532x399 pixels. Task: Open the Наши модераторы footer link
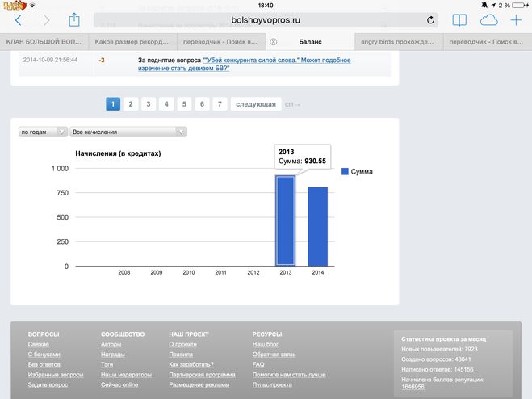click(x=126, y=375)
